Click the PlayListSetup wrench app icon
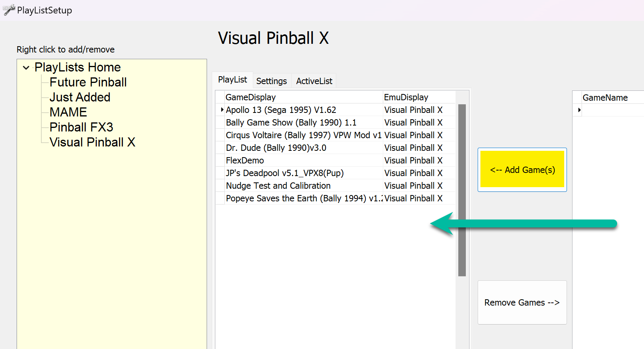644x349 pixels. click(x=9, y=10)
